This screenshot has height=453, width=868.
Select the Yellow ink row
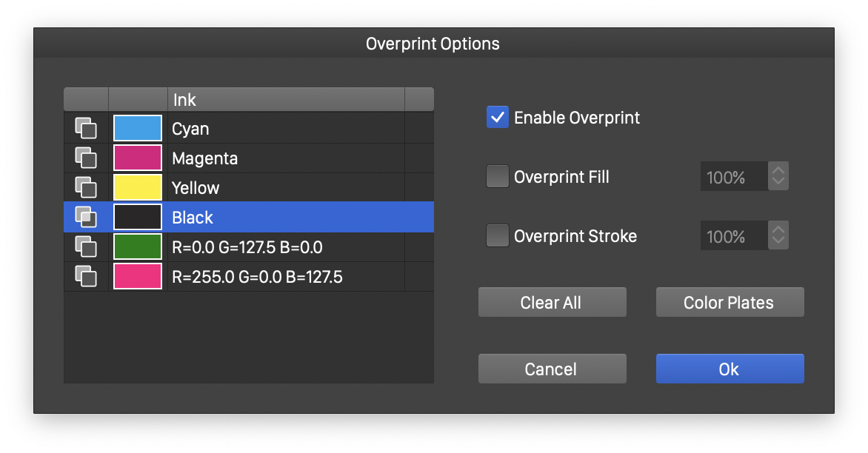286,188
